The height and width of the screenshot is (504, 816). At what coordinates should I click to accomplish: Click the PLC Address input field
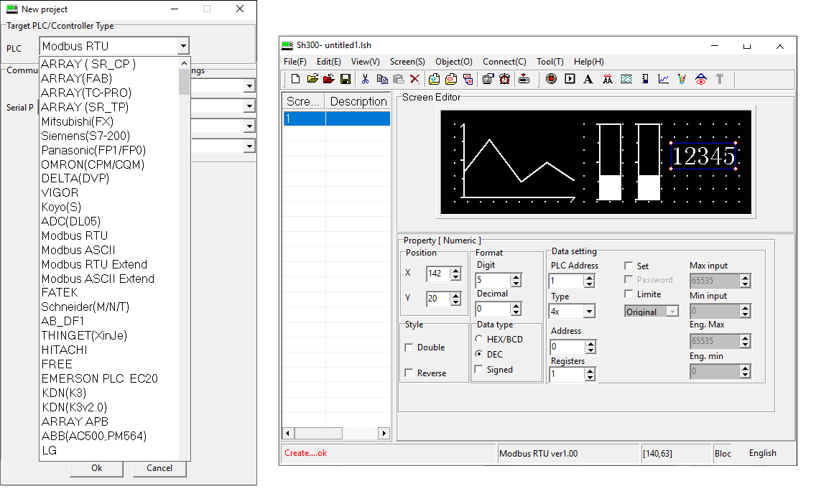point(566,281)
